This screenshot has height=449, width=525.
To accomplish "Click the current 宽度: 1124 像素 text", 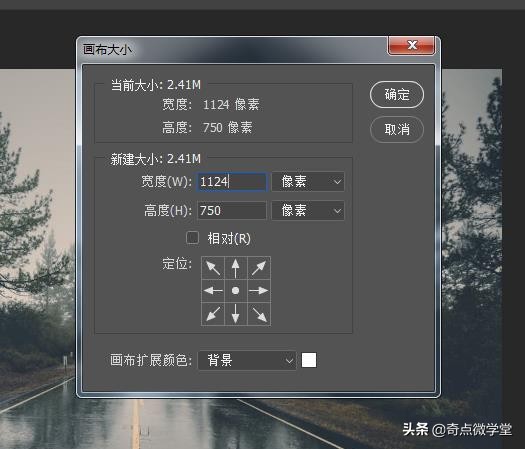I will pos(211,104).
